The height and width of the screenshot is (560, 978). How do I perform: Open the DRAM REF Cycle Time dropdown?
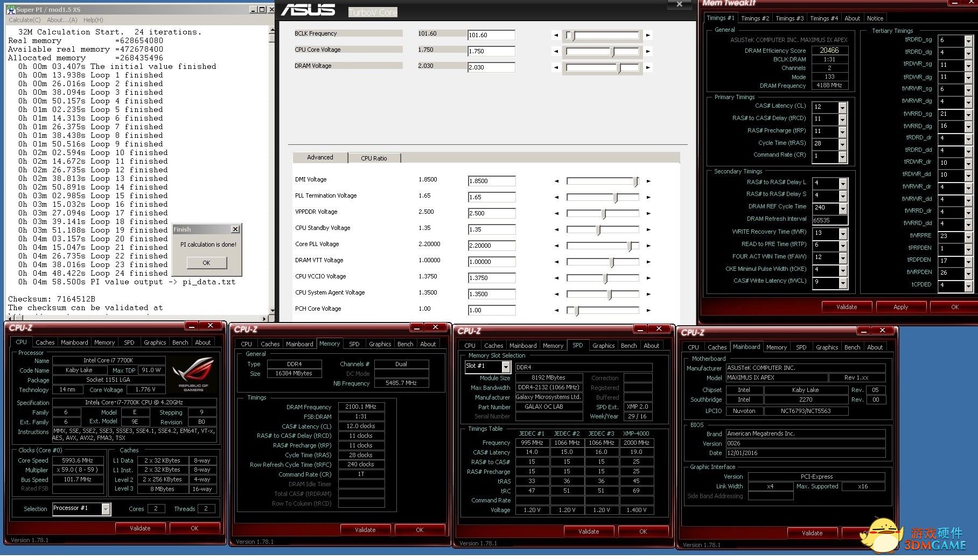point(843,208)
